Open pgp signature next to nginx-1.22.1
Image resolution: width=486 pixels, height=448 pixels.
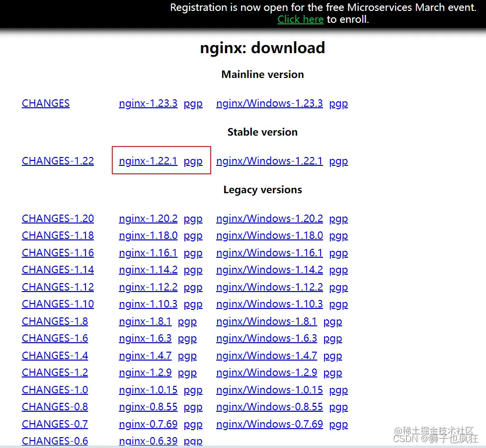click(x=193, y=161)
